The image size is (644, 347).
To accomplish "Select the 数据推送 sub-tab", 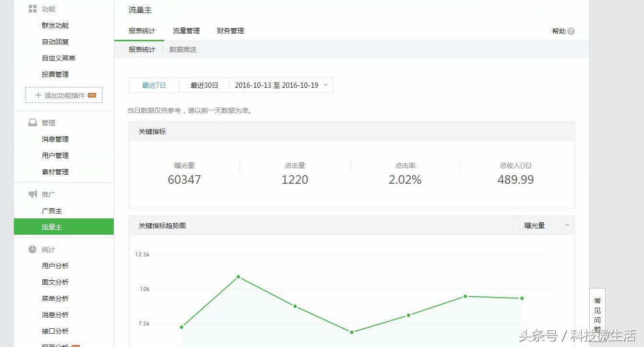I will click(x=183, y=49).
